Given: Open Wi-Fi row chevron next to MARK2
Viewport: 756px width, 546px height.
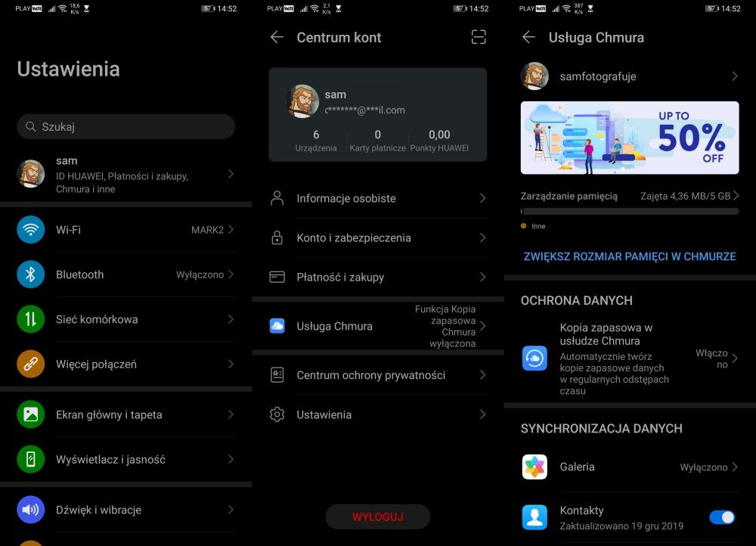Looking at the screenshot, I should (x=231, y=230).
